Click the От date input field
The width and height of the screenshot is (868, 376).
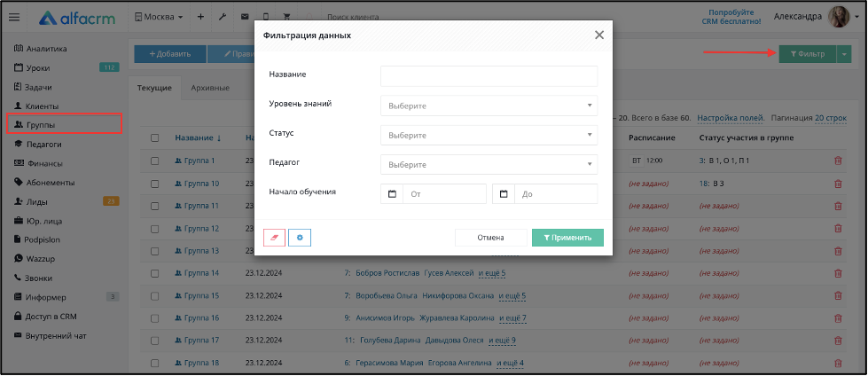tap(444, 194)
